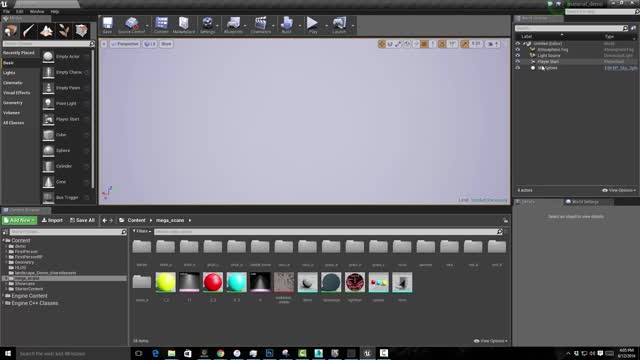
Task: Open the viewport Show menu
Action: [x=166, y=44]
